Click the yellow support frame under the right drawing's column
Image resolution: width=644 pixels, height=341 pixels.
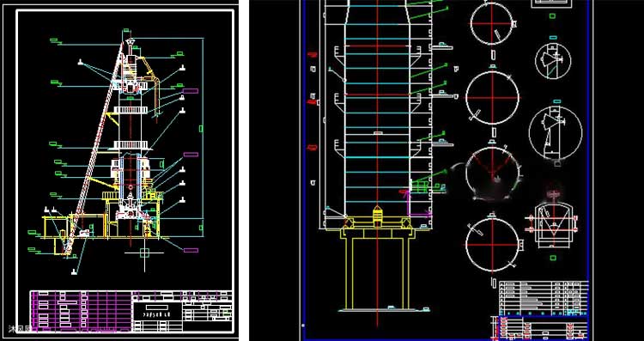378,269
